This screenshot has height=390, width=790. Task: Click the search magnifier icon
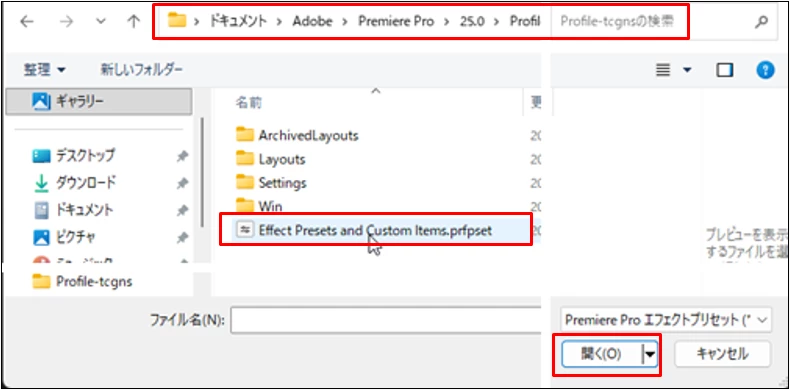pyautogui.click(x=762, y=22)
